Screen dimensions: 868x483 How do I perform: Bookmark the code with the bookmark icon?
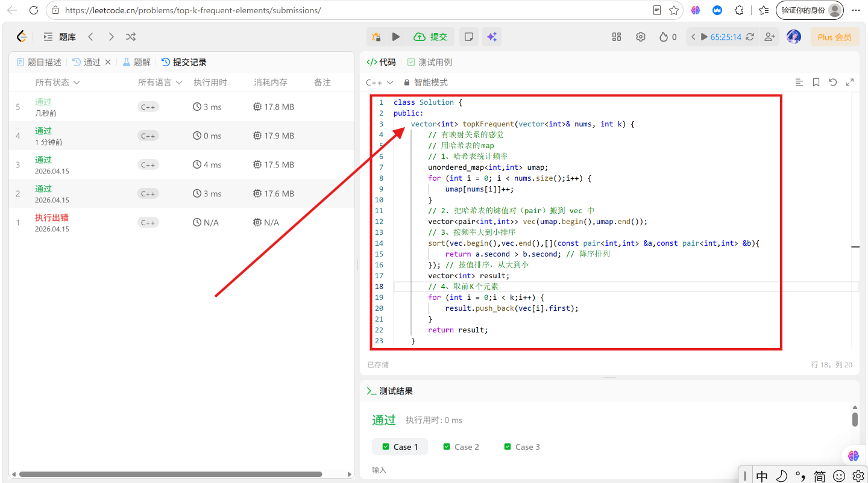[x=816, y=83]
